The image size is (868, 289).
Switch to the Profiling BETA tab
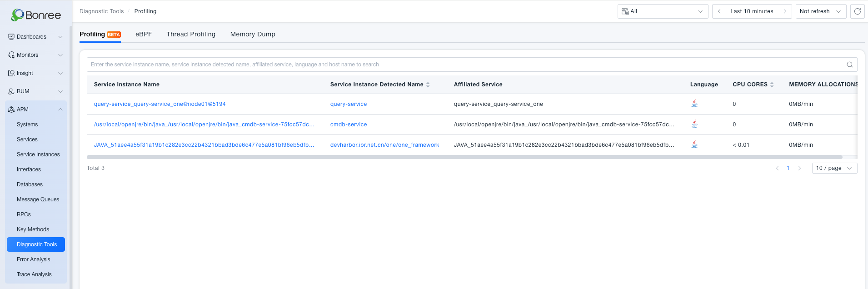click(x=100, y=35)
